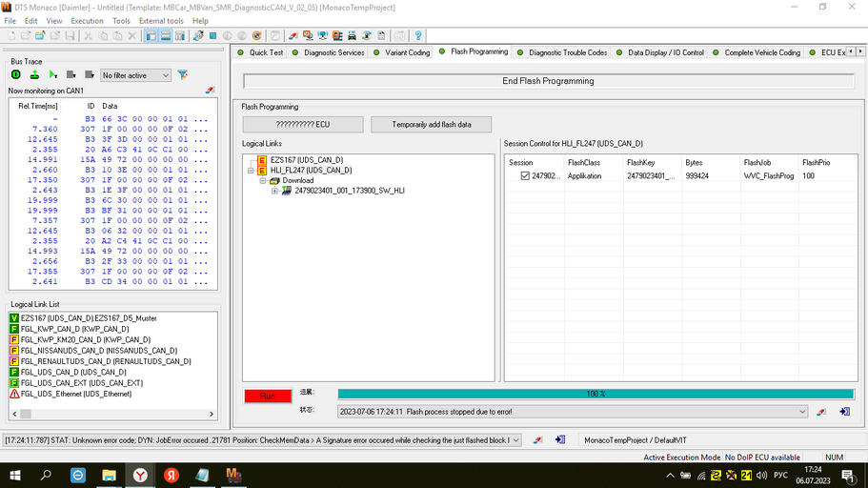
Task: Open the first gray square dropdown in Bus Trace
Action: tap(71, 74)
